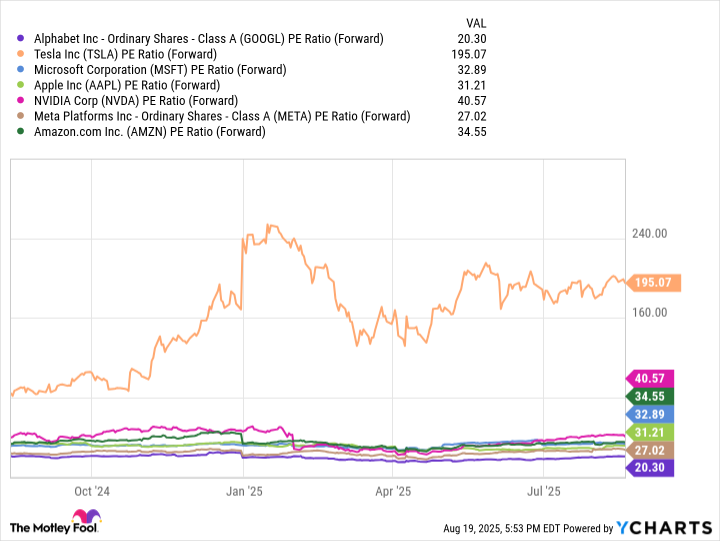Viewport: 720px width, 541px height.
Task: Click the light green 31.21 end-value flag
Action: coord(649,432)
